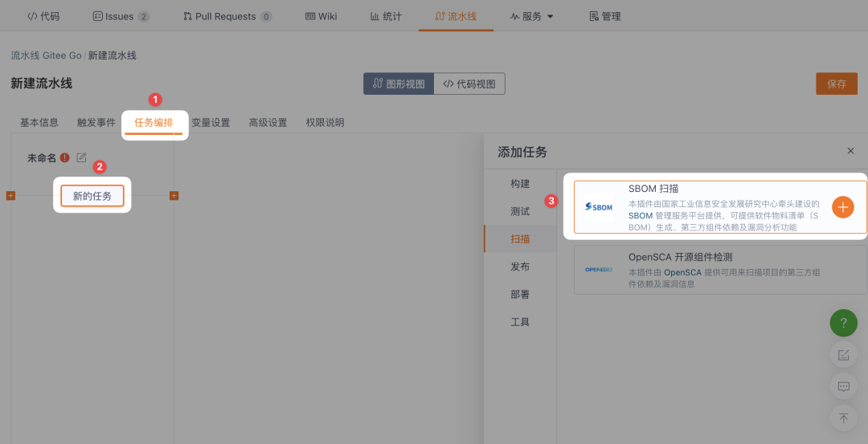Click the edit pencil icon beside 未命名

(81, 158)
